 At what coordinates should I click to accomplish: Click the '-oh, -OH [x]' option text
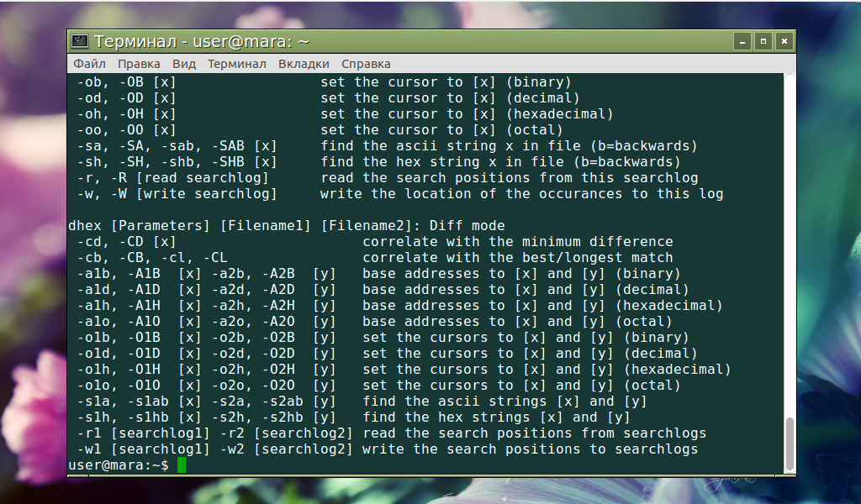pyautogui.click(x=127, y=114)
